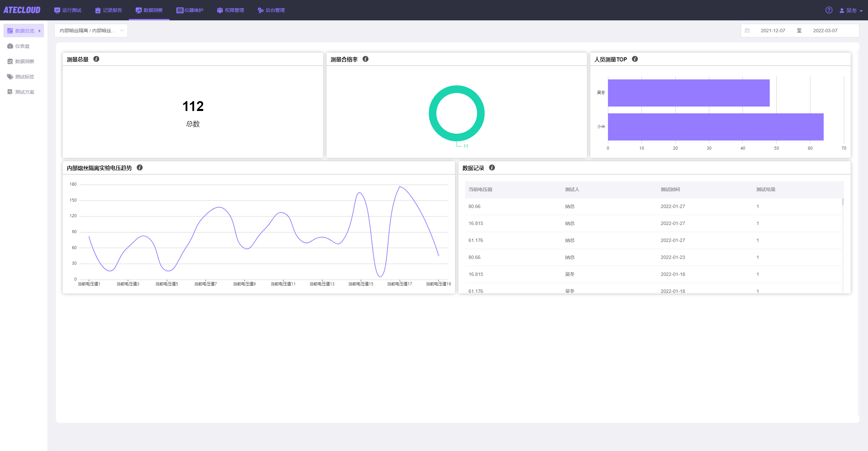The height and width of the screenshot is (451, 868).
Task: Click info icon beside 测量总量
Action: (96, 59)
